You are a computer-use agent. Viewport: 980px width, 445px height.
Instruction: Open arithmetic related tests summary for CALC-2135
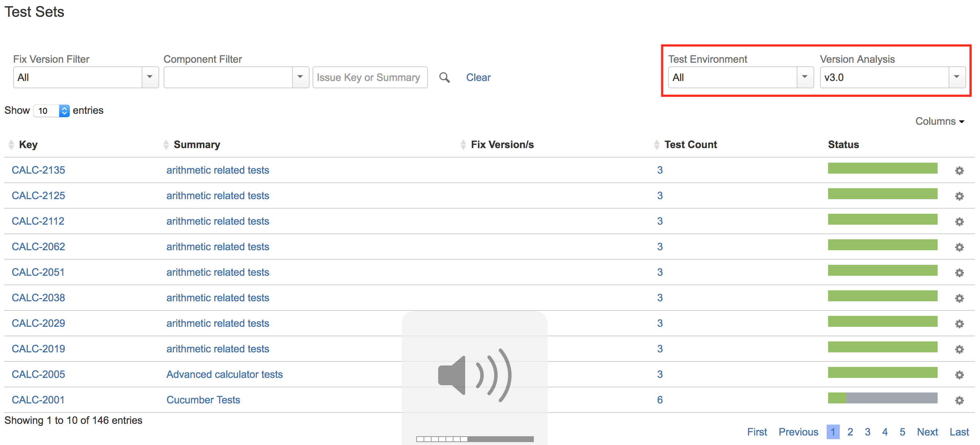pyautogui.click(x=218, y=170)
